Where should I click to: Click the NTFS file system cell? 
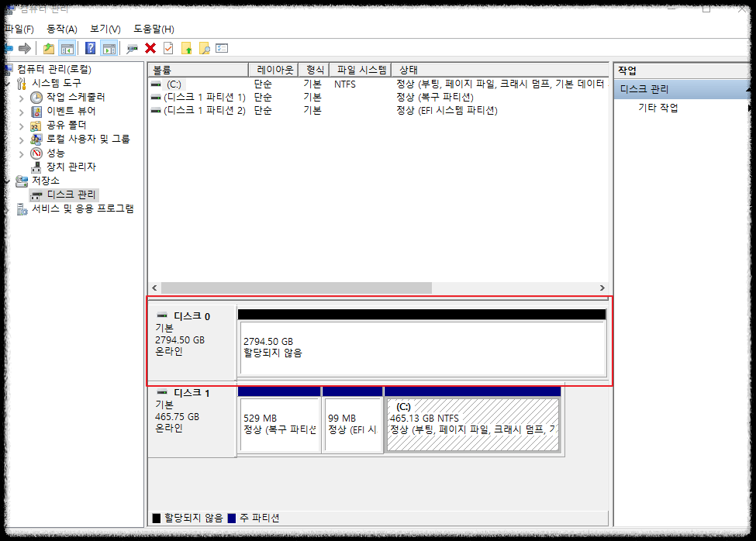[345, 84]
